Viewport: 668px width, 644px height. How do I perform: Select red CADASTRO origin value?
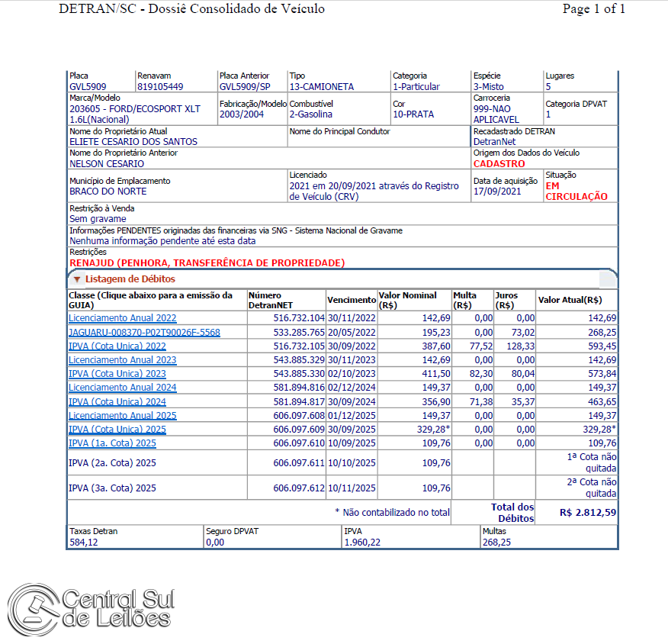(x=499, y=163)
